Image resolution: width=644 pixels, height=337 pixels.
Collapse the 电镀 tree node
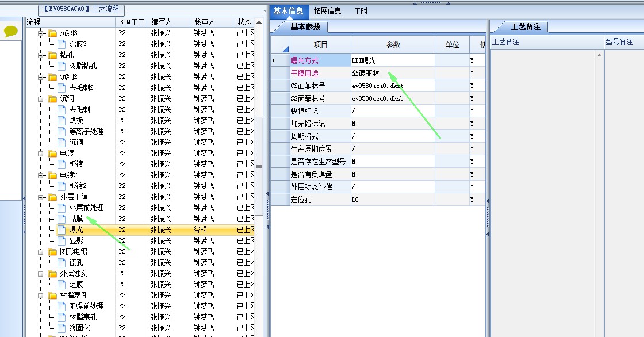click(41, 154)
